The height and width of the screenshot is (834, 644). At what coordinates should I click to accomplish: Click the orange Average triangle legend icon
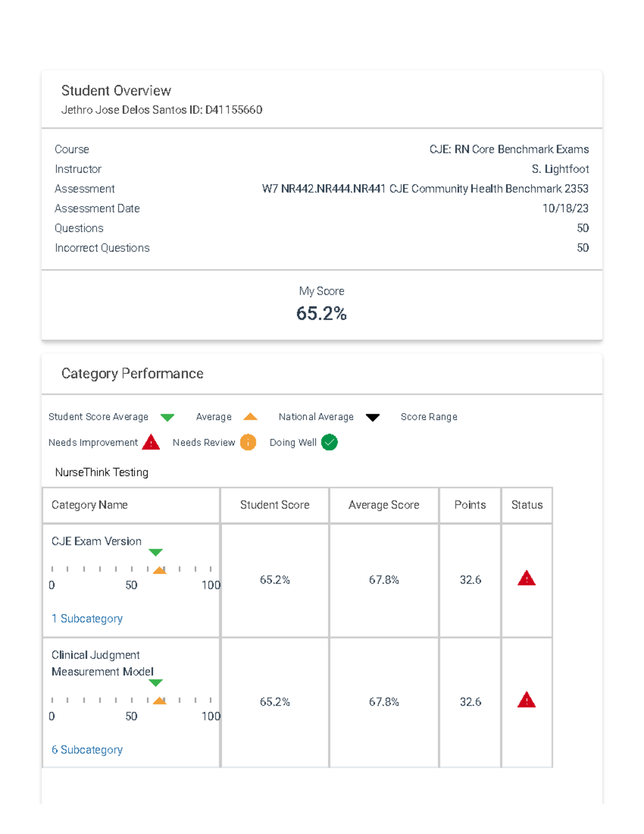pyautogui.click(x=250, y=417)
